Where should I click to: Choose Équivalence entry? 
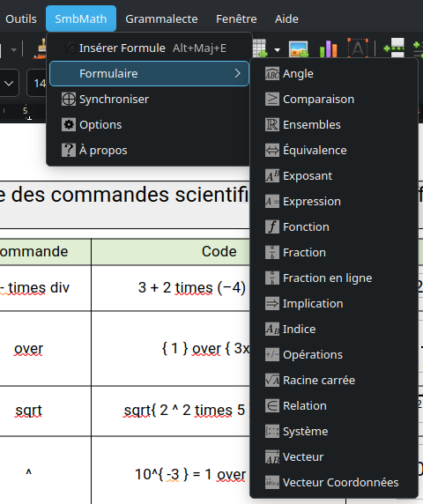(334, 150)
